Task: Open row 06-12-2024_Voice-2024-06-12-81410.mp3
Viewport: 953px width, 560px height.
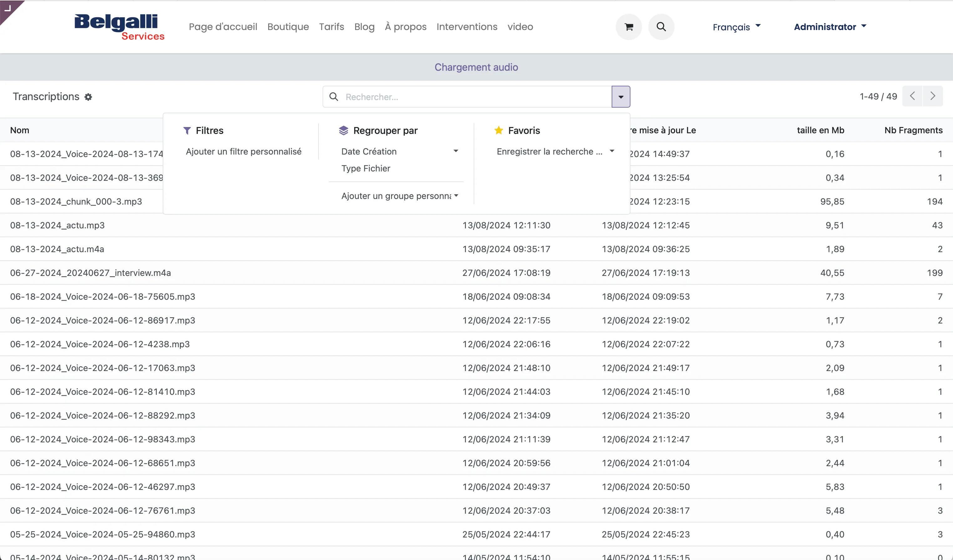Action: coord(476,392)
